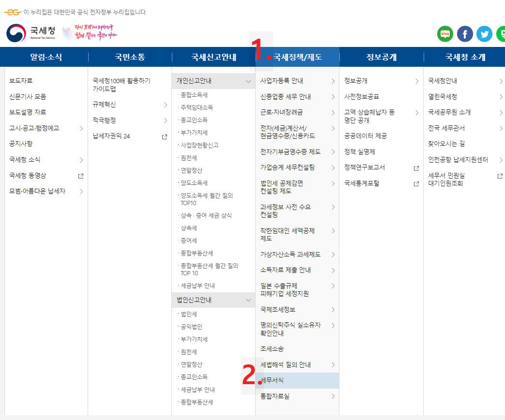Open the 공지사항 link
The width and height of the screenshot is (505, 420).
click(21, 144)
